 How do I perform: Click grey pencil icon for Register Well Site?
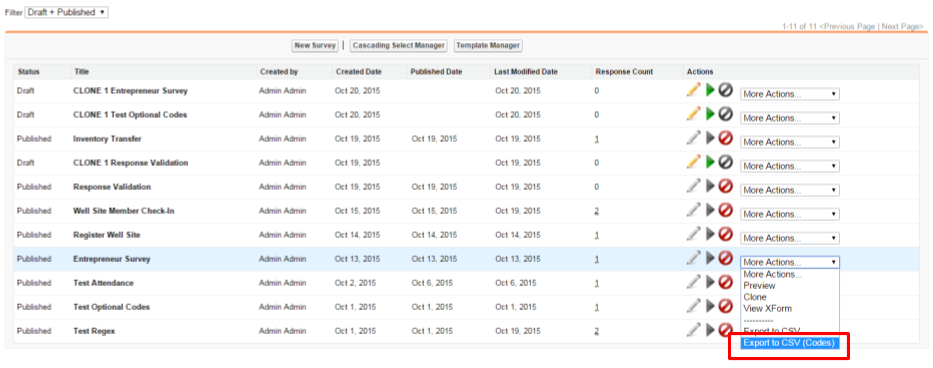click(x=694, y=234)
